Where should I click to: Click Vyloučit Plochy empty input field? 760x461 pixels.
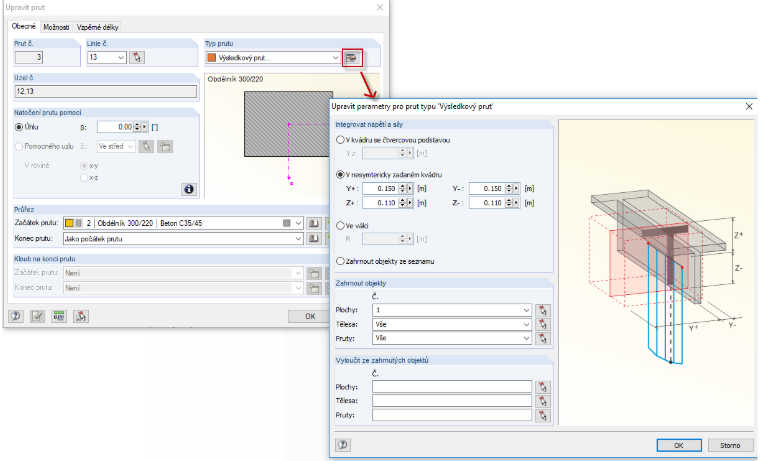click(x=452, y=387)
